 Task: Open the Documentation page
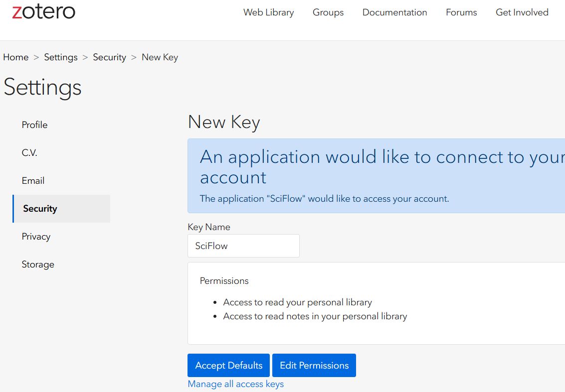point(394,12)
